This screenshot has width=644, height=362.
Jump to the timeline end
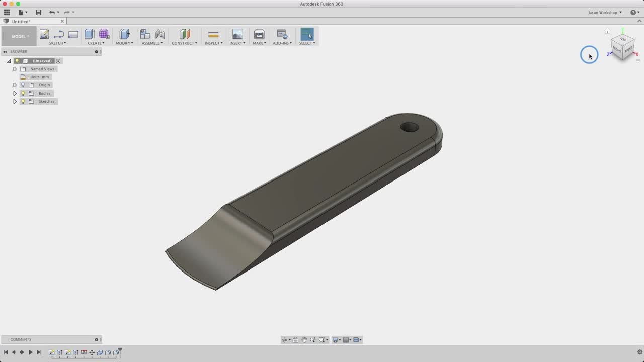click(39, 352)
